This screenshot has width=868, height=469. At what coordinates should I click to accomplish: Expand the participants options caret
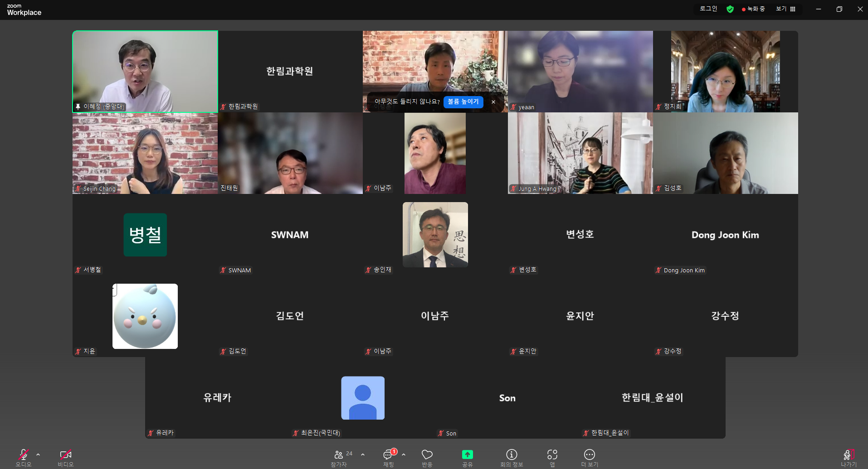coord(363,454)
